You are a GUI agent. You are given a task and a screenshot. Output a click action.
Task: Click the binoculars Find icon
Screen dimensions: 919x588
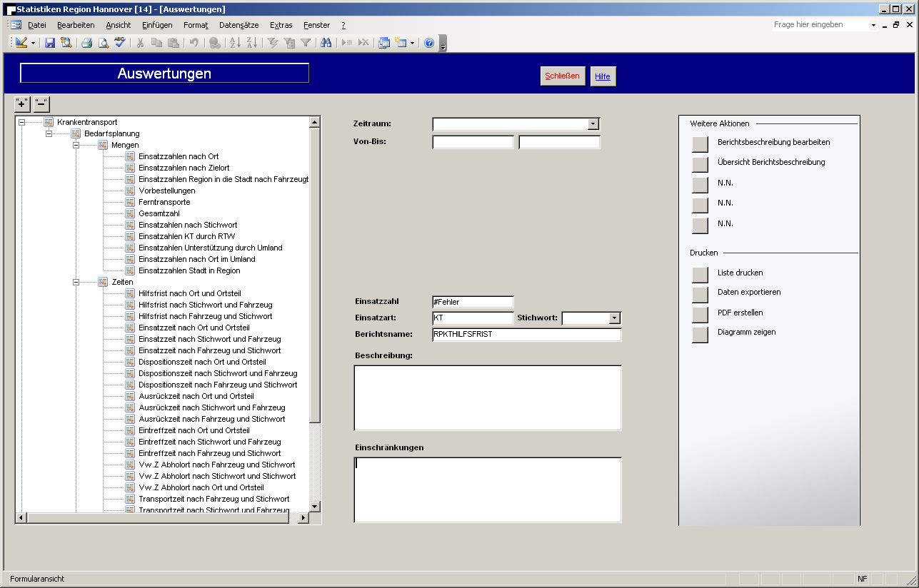326,43
